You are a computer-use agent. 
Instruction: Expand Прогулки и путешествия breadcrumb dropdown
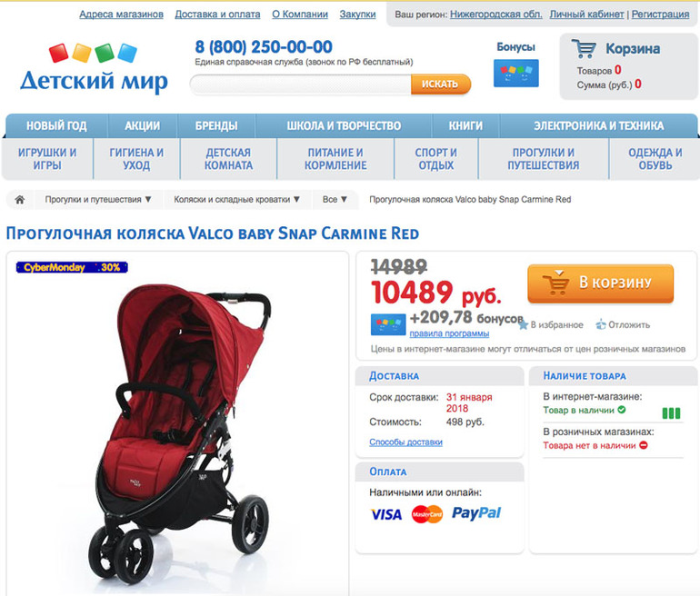click(98, 199)
